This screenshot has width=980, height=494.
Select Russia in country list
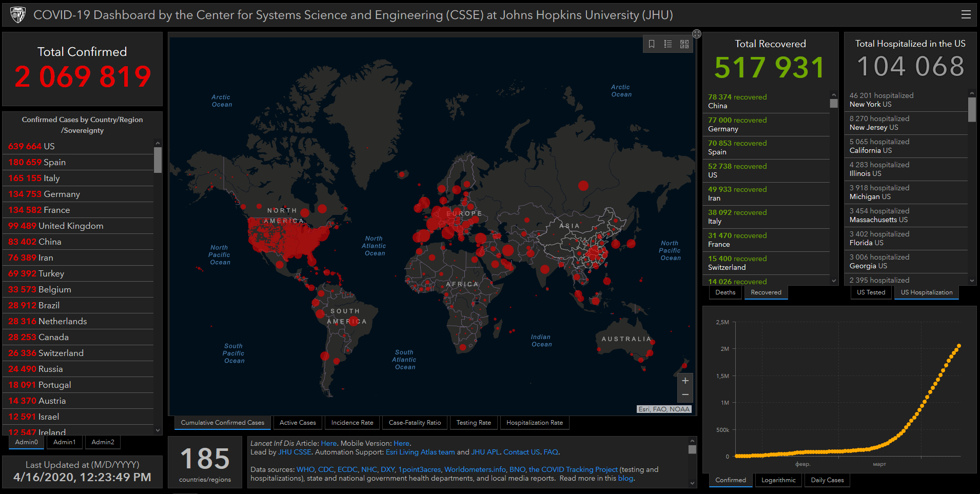(x=78, y=369)
